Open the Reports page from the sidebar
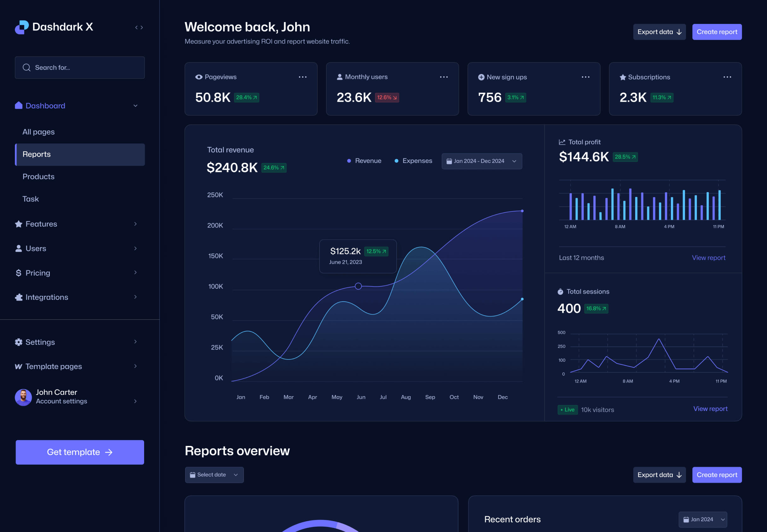Viewport: 767px width, 532px height. 37,154
